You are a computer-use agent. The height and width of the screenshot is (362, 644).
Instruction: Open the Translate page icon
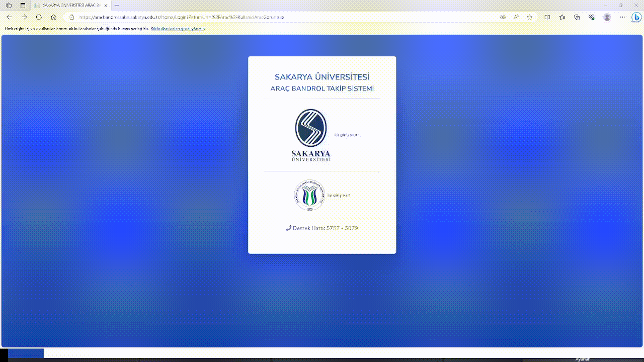click(503, 17)
